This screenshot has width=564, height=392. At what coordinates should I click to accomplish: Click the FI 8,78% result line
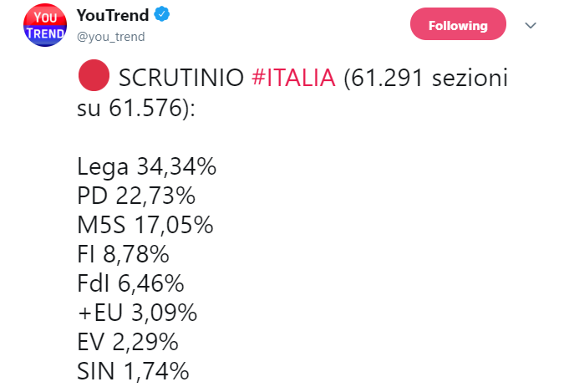coord(123,254)
